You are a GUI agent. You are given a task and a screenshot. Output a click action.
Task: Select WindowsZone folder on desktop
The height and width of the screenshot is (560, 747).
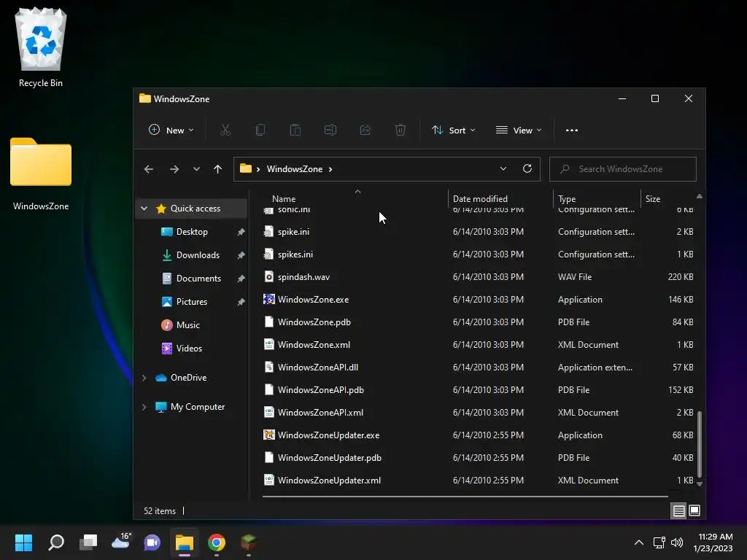41,174
